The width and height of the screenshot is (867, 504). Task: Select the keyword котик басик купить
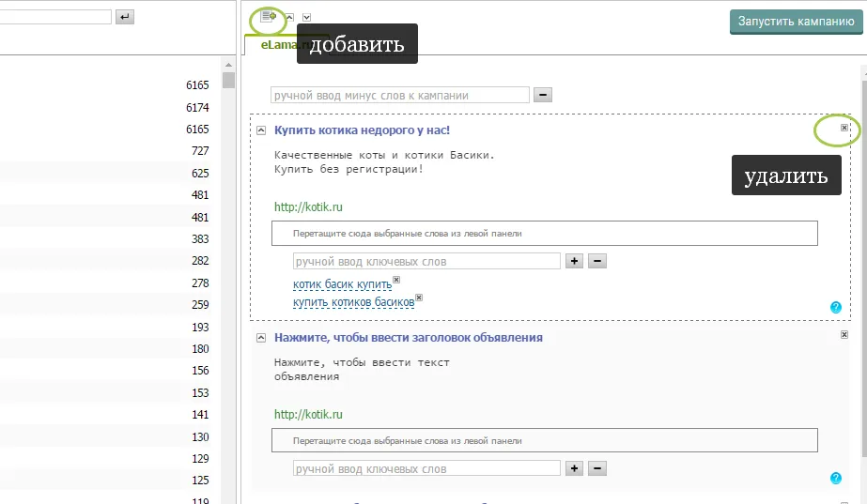pos(342,284)
